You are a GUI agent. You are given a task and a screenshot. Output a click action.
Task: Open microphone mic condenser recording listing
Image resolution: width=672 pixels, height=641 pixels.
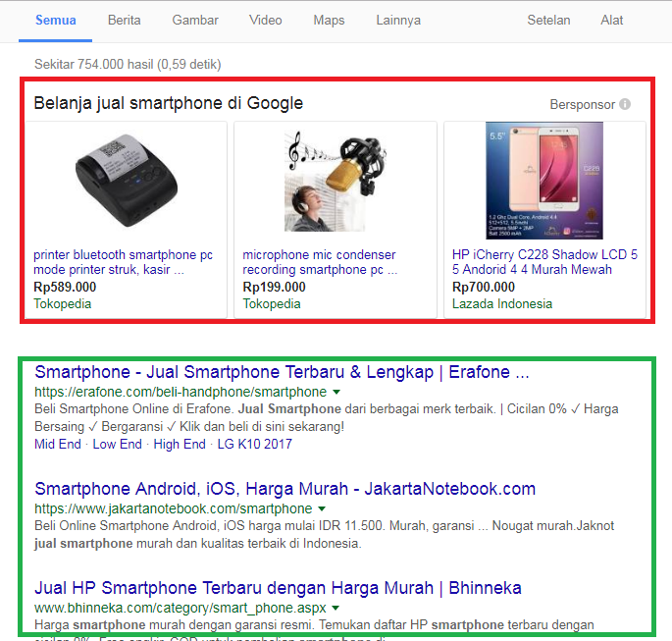(x=320, y=262)
